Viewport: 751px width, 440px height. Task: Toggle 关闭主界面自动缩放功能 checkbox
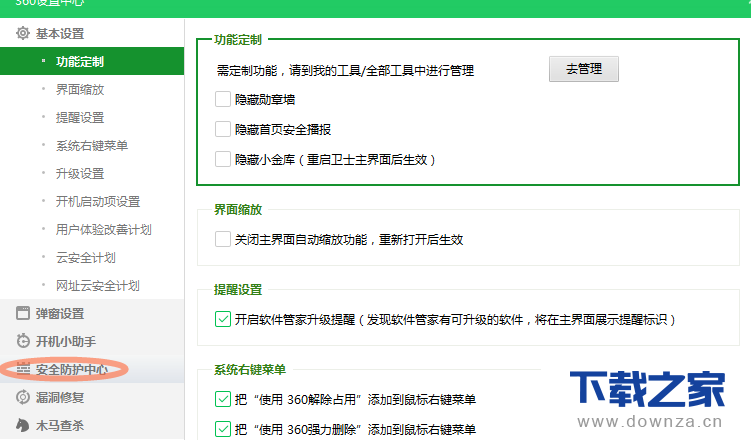pos(223,239)
